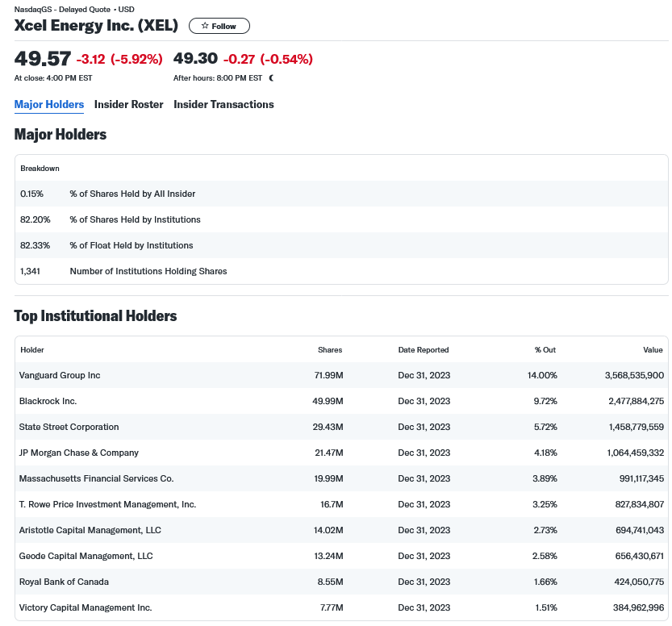
Task: Click the closing price 49.57
Action: point(43,59)
